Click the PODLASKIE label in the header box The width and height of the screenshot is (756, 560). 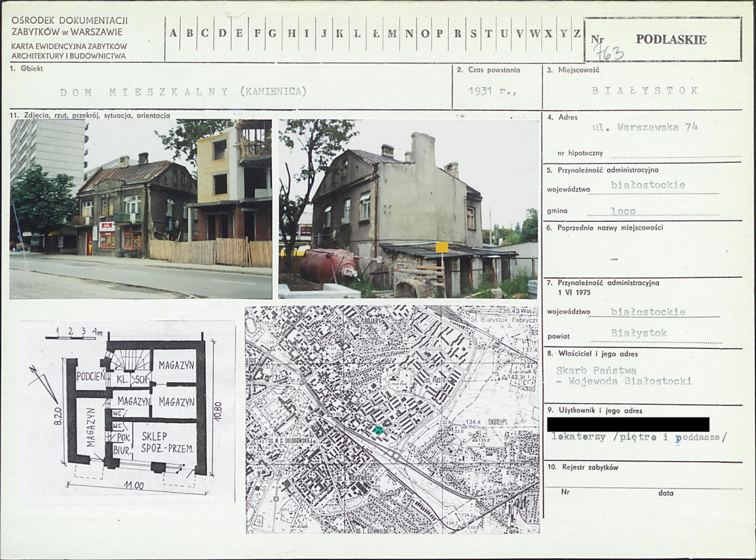[671, 40]
